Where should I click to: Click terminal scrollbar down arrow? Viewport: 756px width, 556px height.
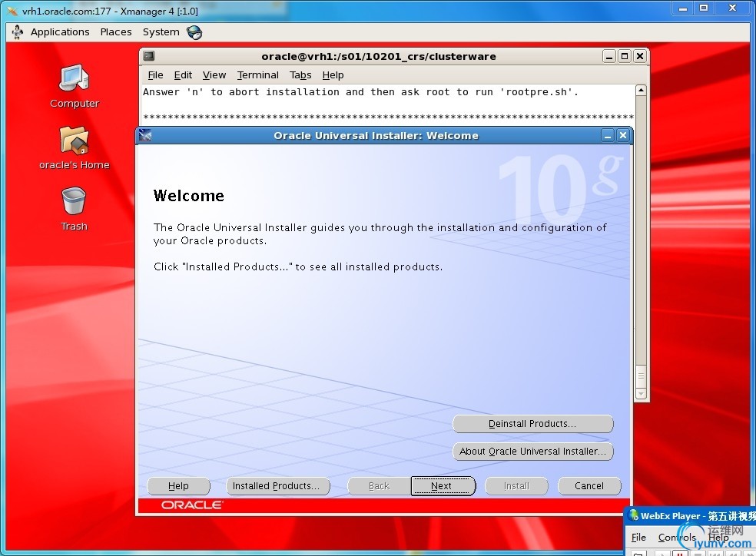[641, 394]
